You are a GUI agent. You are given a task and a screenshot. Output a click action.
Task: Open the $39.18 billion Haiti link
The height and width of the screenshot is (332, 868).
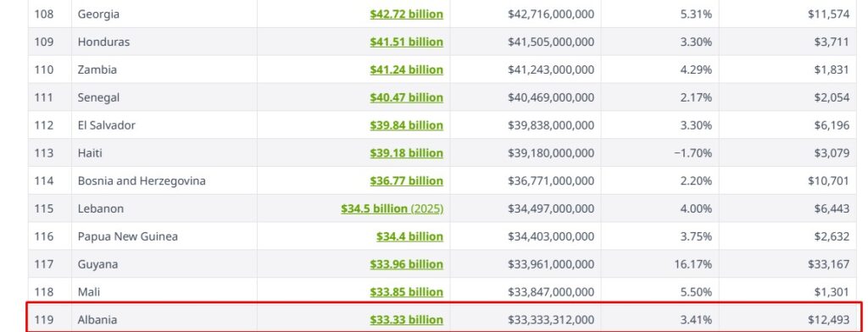406,153
